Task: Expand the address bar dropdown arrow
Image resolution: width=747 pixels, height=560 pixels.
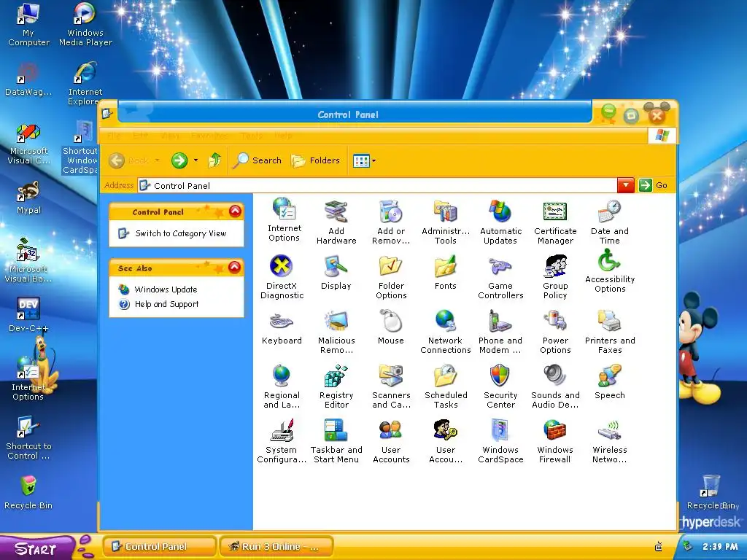Action: [x=625, y=185]
